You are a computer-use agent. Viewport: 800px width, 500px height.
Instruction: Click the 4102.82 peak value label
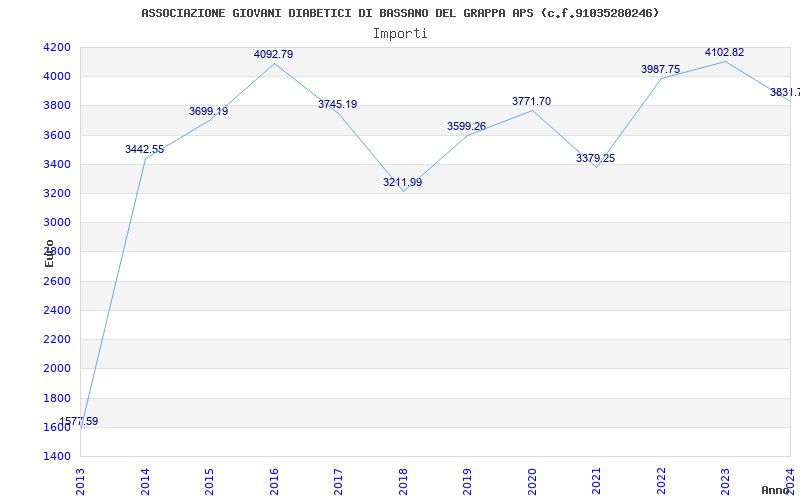[724, 52]
